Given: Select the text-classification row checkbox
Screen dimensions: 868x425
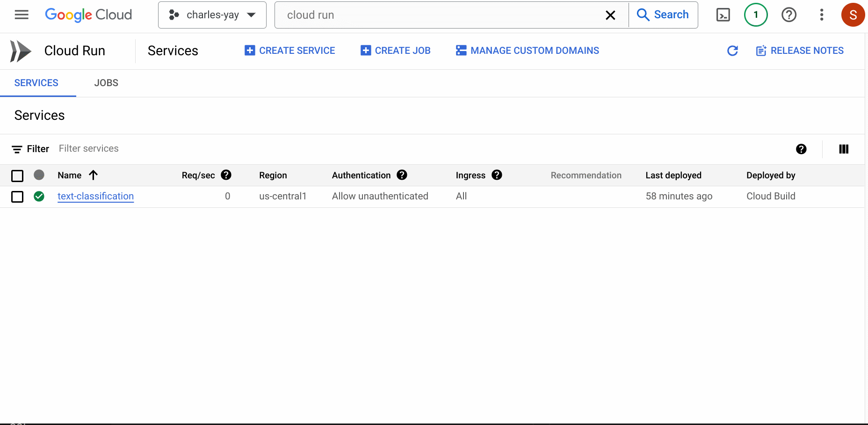Looking at the screenshot, I should [17, 197].
